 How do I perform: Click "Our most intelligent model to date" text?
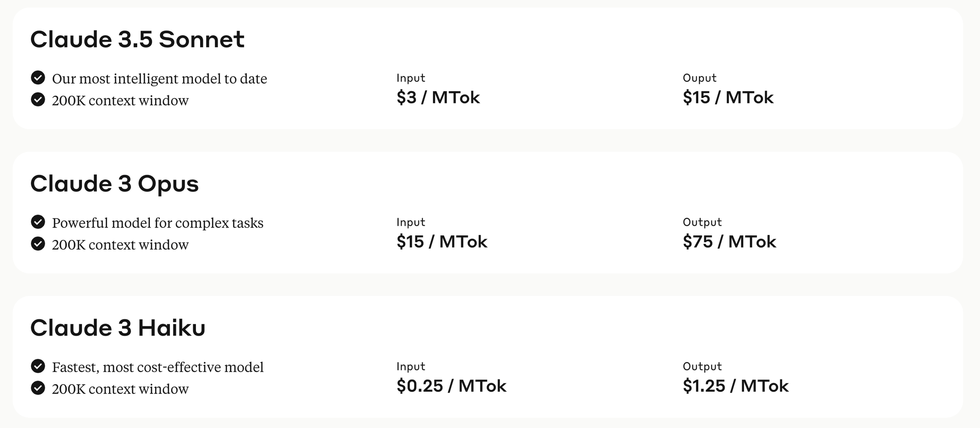click(x=159, y=78)
